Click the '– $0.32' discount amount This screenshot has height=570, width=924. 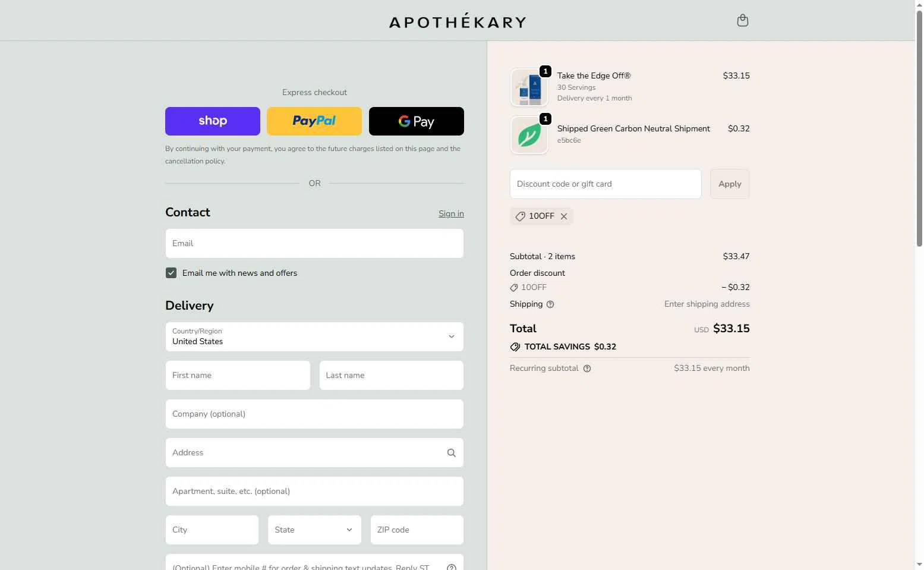pos(736,288)
